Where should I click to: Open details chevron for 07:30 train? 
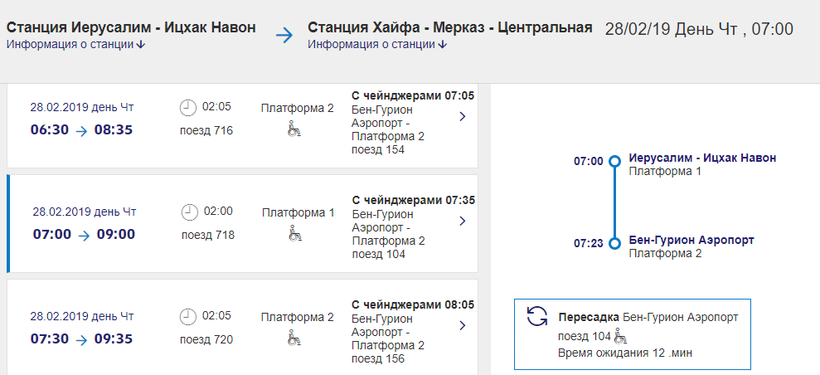point(462,326)
